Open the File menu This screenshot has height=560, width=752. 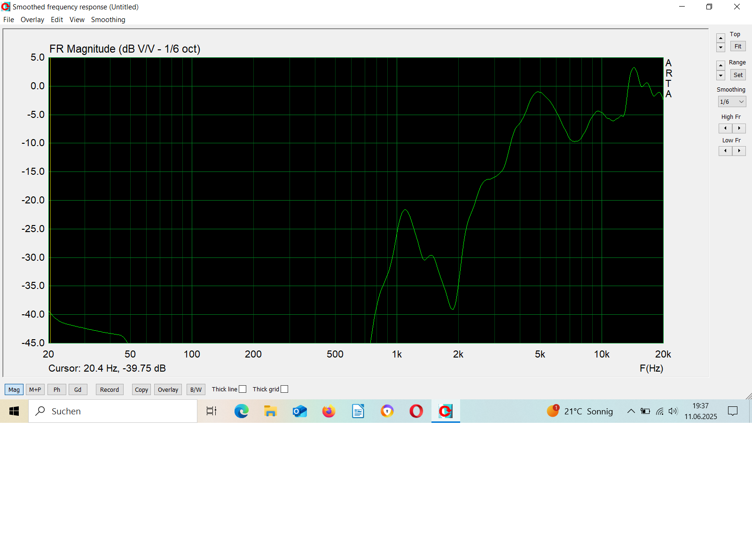click(x=8, y=20)
